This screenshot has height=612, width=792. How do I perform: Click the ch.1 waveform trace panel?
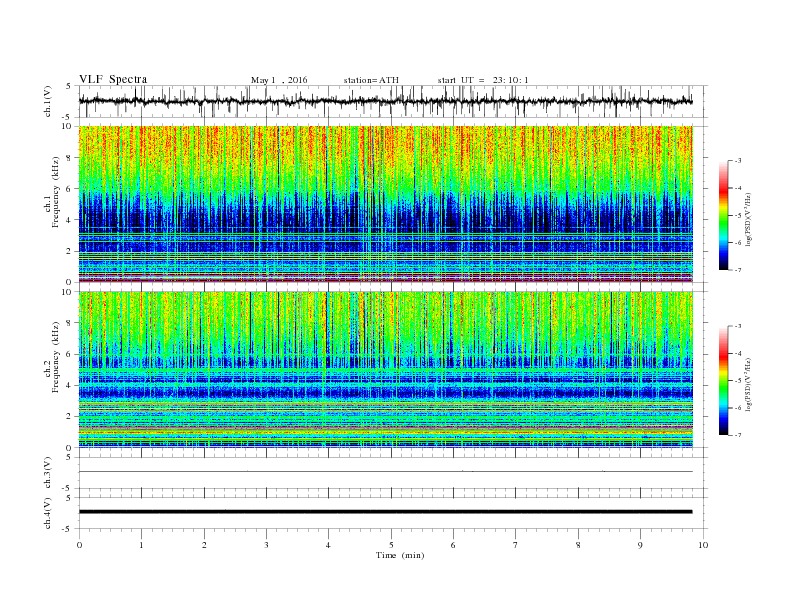(x=393, y=101)
